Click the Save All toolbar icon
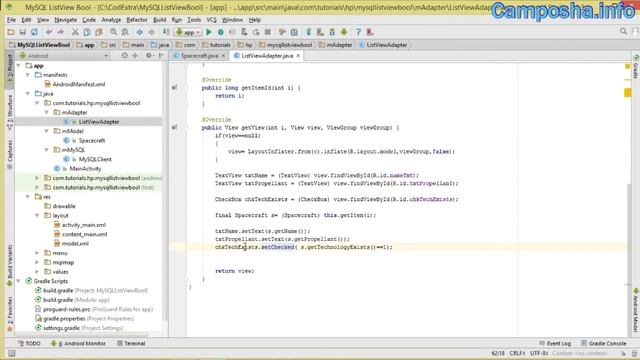Viewport: 640px width, 360px height. (x=22, y=32)
